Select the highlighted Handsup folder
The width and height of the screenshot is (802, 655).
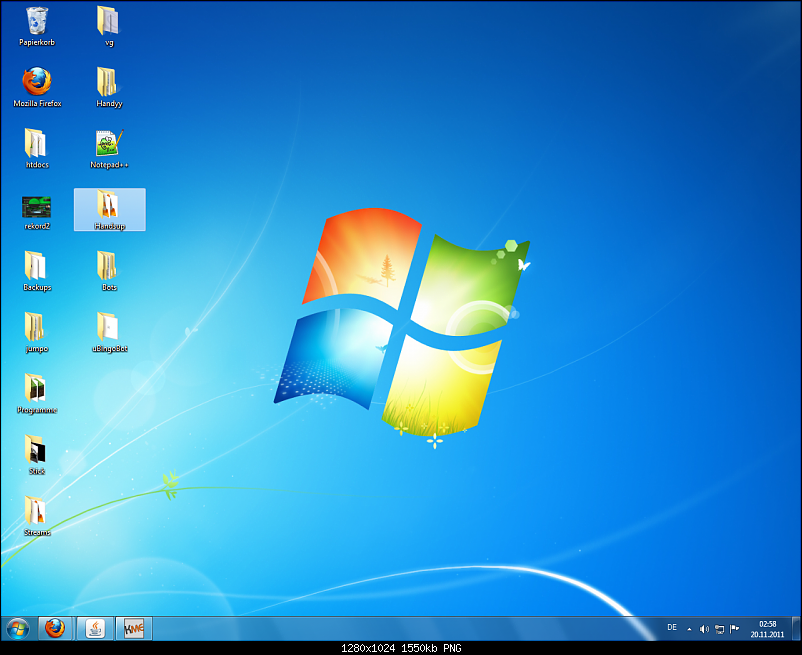point(109,207)
